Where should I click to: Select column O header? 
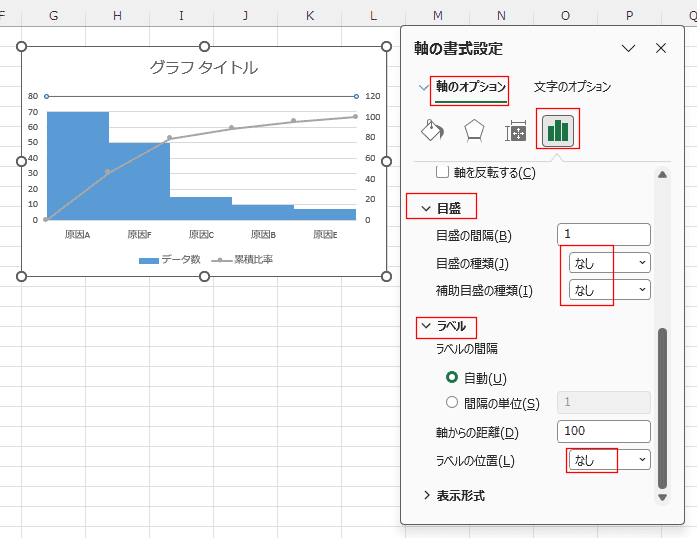tap(565, 16)
